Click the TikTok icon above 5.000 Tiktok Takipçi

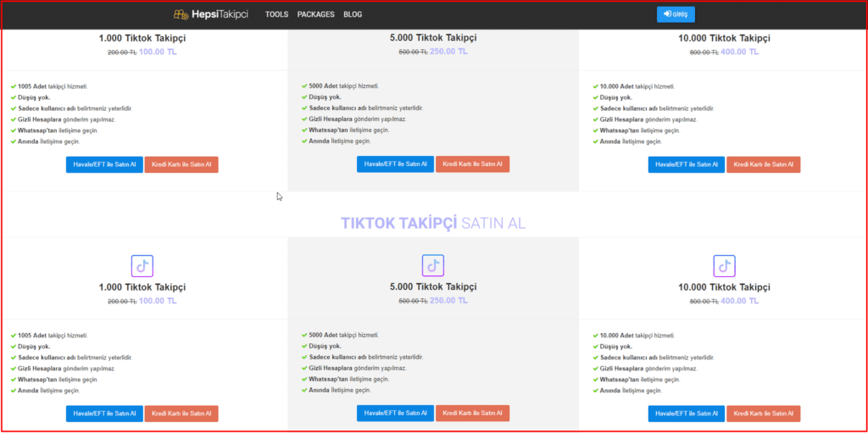click(433, 265)
